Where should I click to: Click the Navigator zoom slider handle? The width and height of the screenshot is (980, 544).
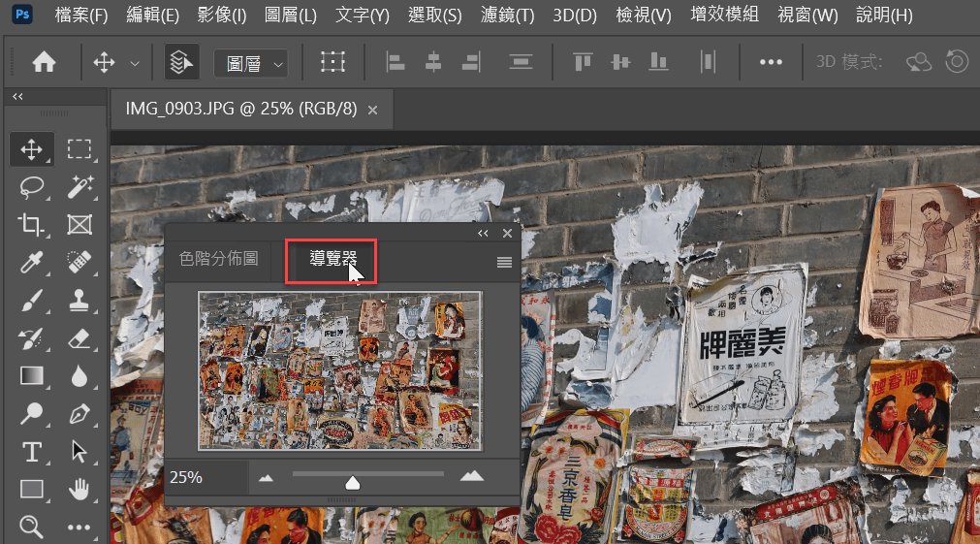(353, 482)
